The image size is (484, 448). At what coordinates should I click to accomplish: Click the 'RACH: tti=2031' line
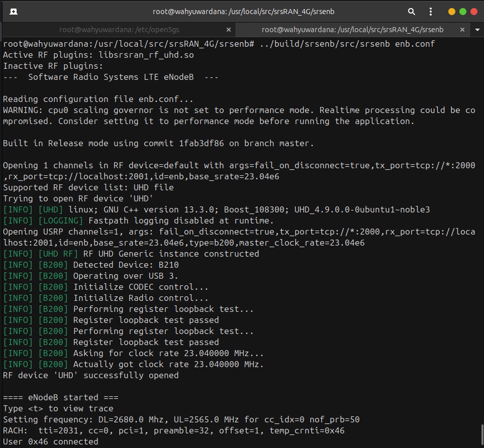[x=174, y=431]
